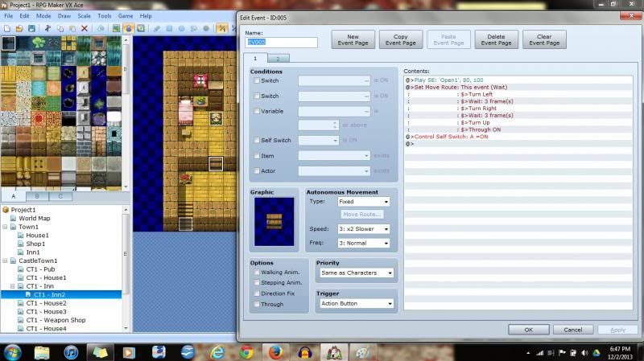Viewport: 644px width, 361px height.
Task: Click the event Graphic preview box
Action: click(274, 222)
